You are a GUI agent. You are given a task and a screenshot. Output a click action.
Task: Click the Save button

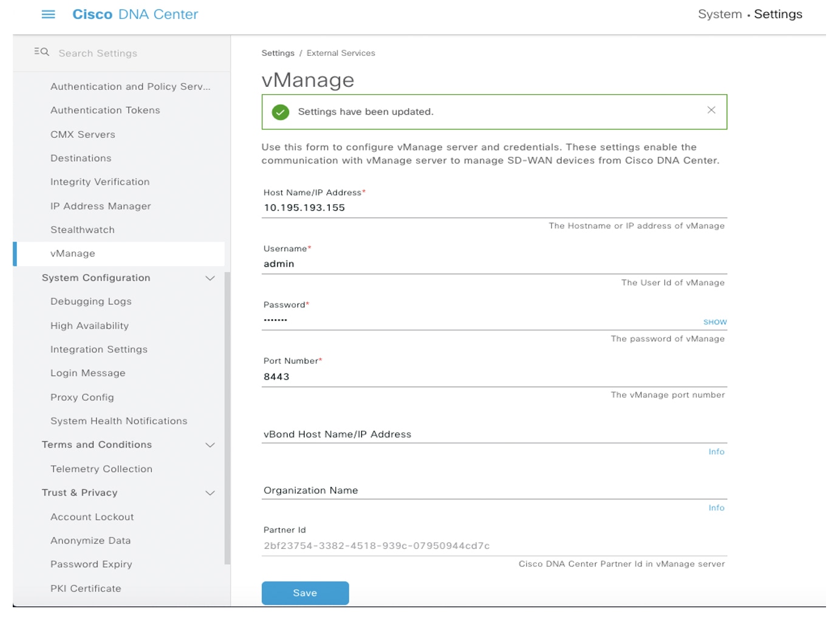point(305,593)
